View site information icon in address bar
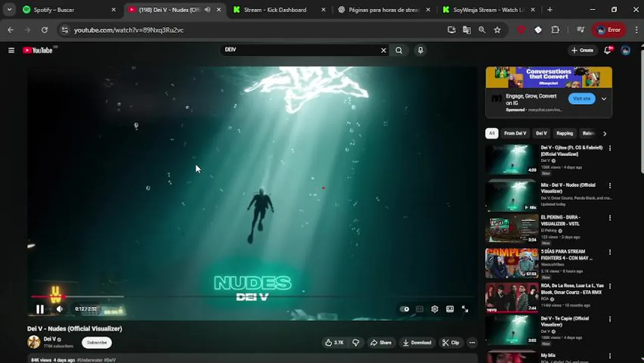The image size is (644, 363). pos(65,30)
